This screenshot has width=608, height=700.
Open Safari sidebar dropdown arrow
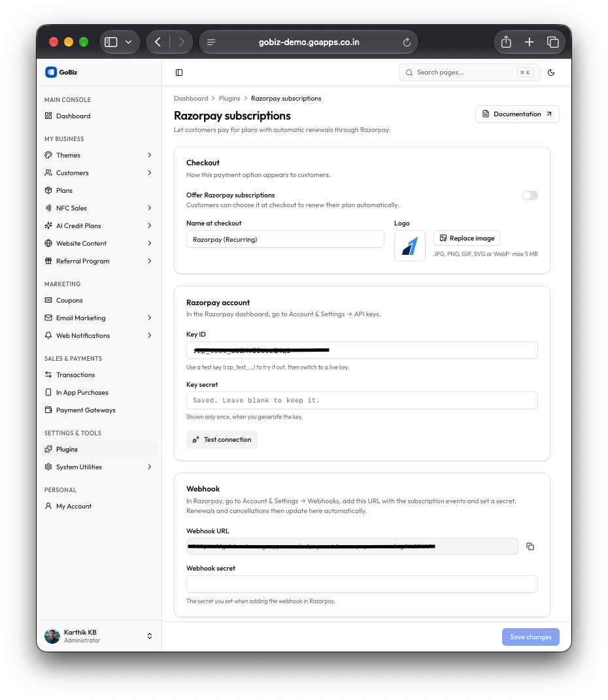click(129, 42)
